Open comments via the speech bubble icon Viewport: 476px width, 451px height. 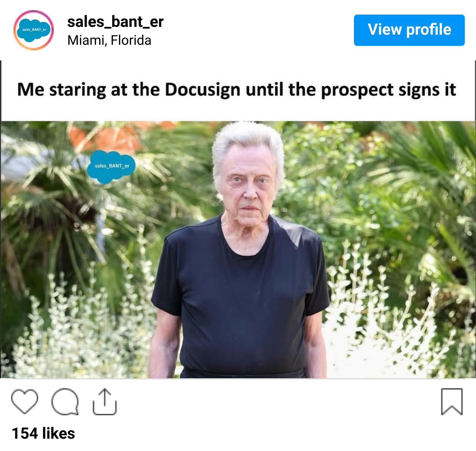(x=65, y=401)
